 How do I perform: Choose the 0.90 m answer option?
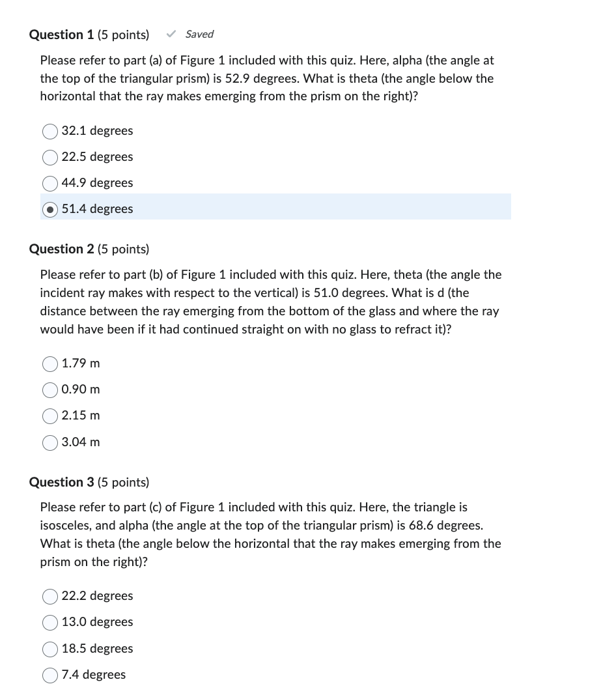click(49, 390)
